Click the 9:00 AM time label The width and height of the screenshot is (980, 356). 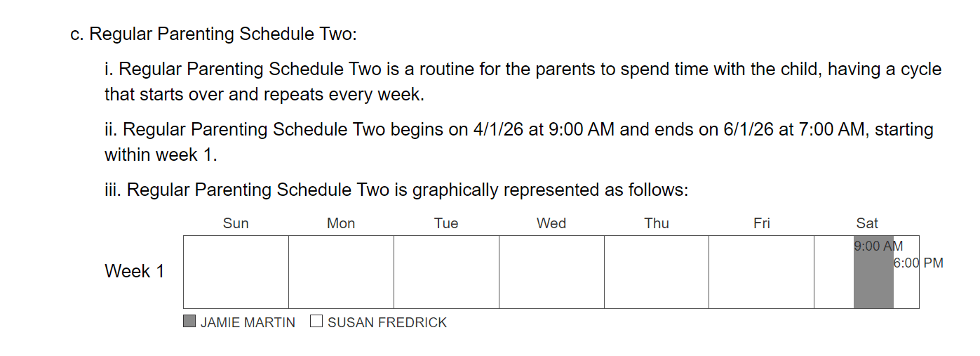click(x=878, y=246)
